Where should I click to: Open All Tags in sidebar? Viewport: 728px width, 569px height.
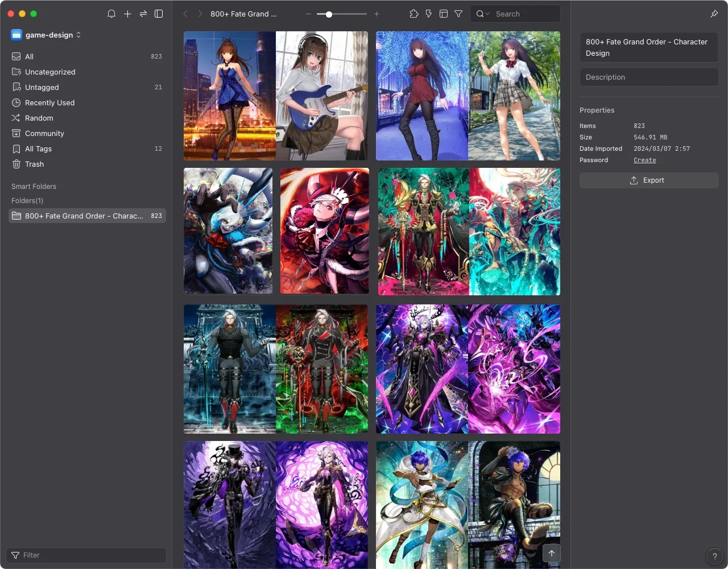(87, 149)
